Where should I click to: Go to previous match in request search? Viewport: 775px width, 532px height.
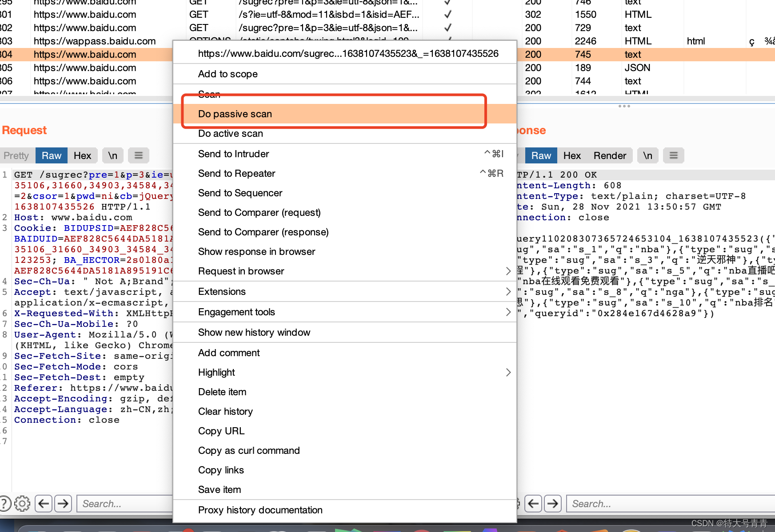click(44, 503)
